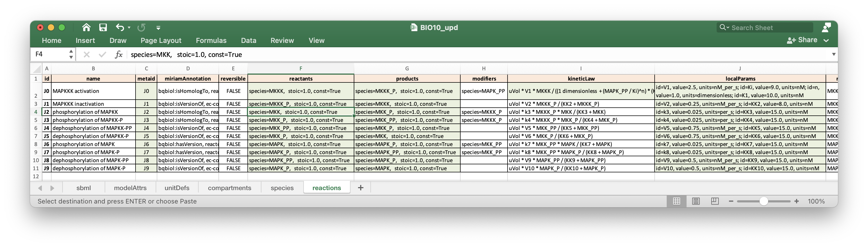
Task: Switch to Page Break Preview view
Action: [x=715, y=201]
